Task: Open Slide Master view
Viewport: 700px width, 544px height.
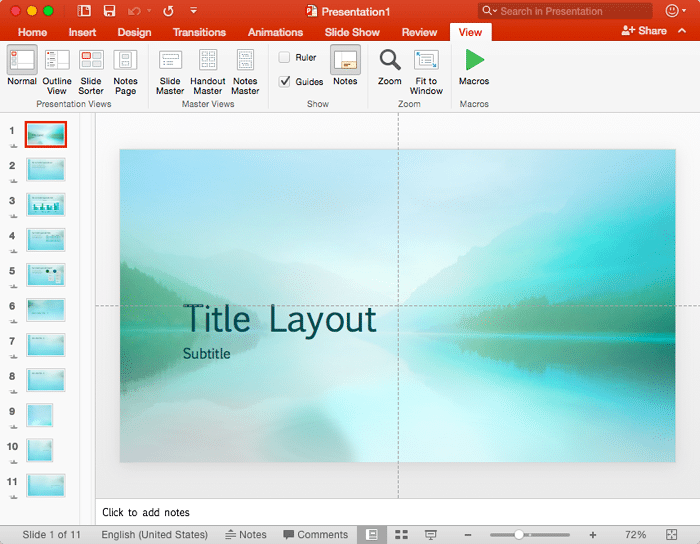Action: (170, 71)
